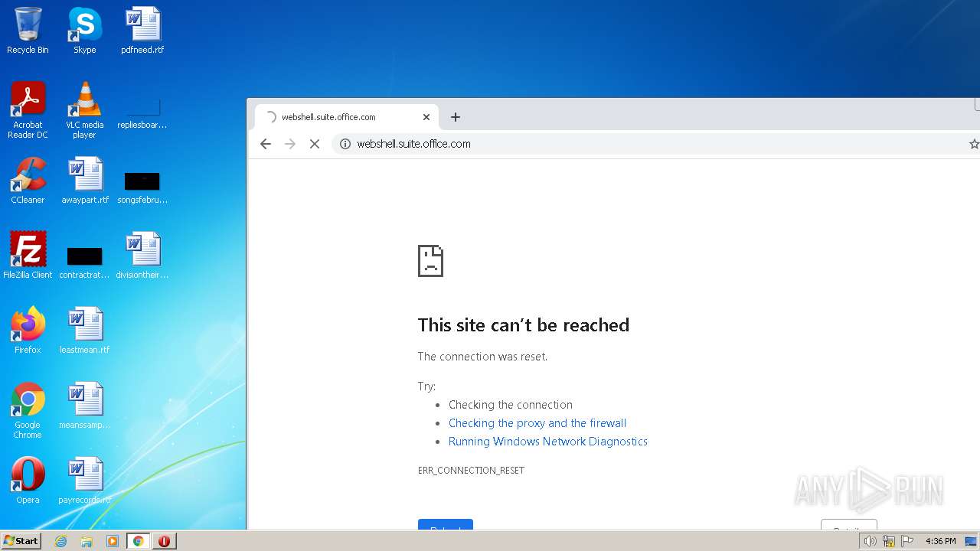This screenshot has width=980, height=551.
Task: Open Internet Explorer from the taskbar
Action: tap(61, 541)
